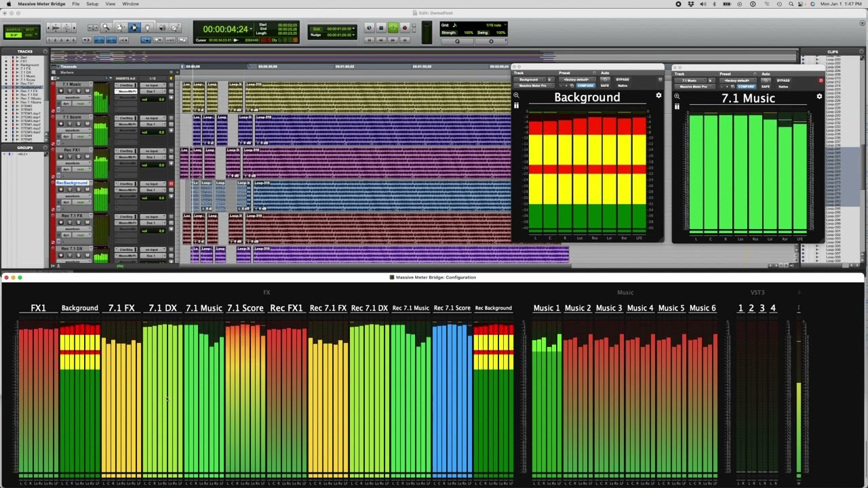
Task: Click the Go to End transport button
Action: pos(405,40)
